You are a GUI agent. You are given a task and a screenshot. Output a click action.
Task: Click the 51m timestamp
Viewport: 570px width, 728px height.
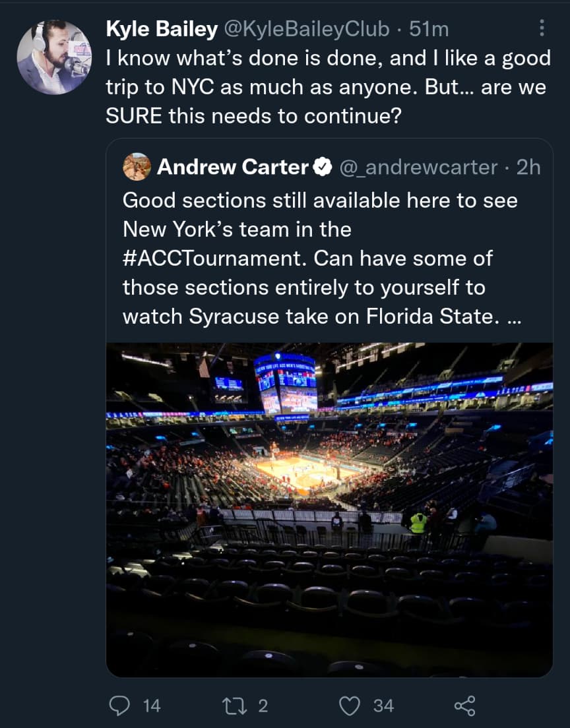click(x=429, y=29)
